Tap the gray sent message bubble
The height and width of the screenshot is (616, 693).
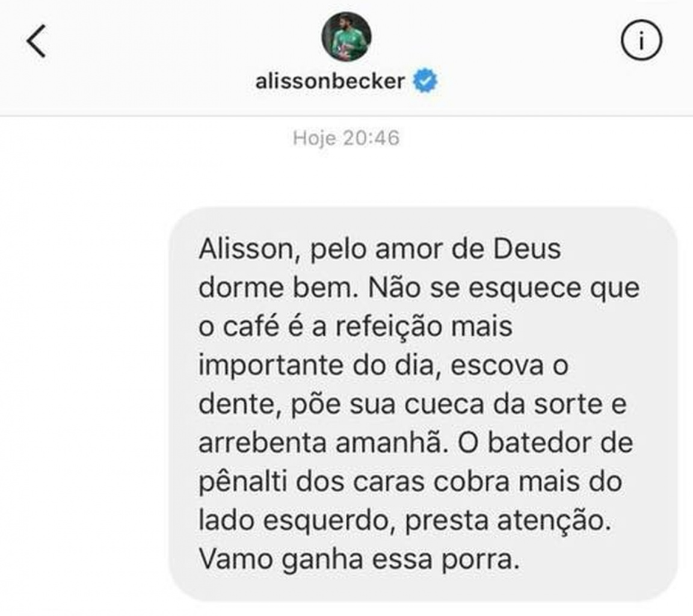pos(423,404)
